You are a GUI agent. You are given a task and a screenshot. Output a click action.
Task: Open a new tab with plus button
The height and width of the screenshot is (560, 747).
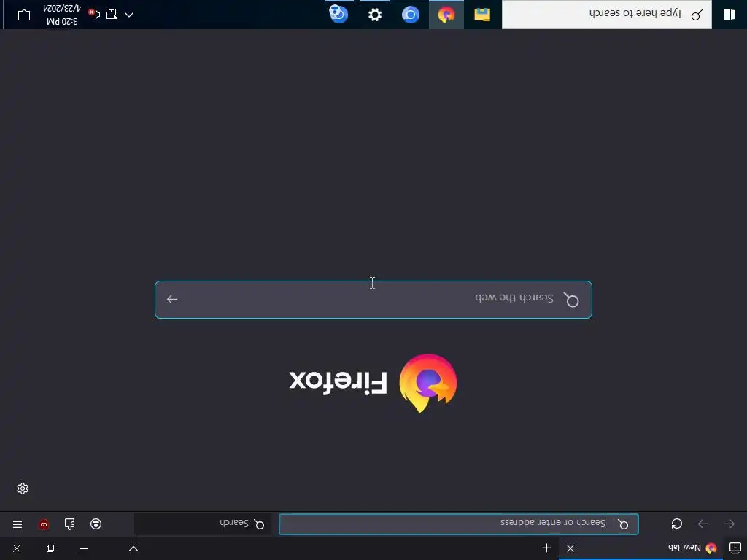click(x=546, y=548)
